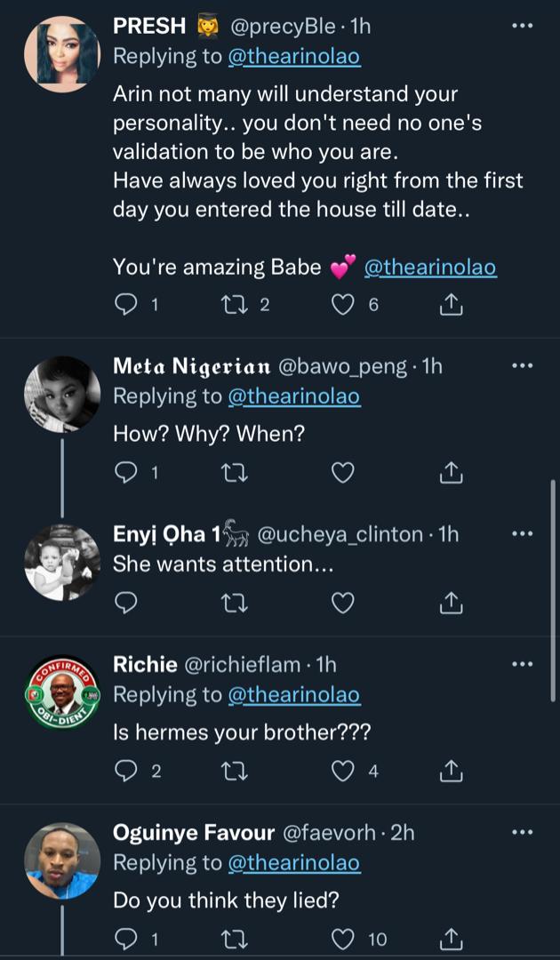560x960 pixels.
Task: Retweet Oguinye Favour's tweet
Action: coord(235,938)
